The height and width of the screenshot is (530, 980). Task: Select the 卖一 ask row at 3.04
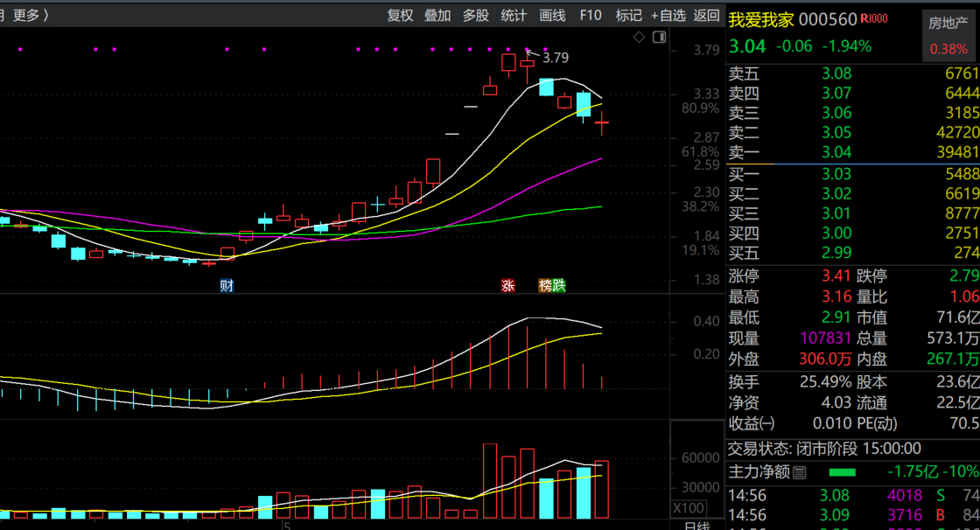854,152
